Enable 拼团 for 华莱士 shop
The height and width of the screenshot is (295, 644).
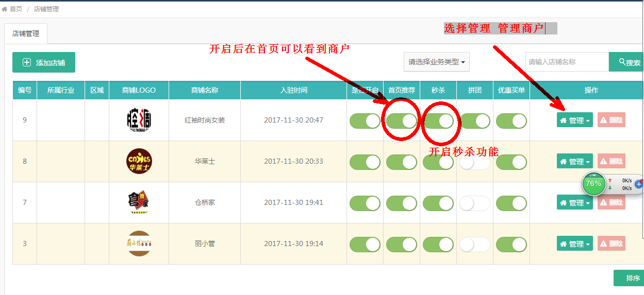click(474, 162)
